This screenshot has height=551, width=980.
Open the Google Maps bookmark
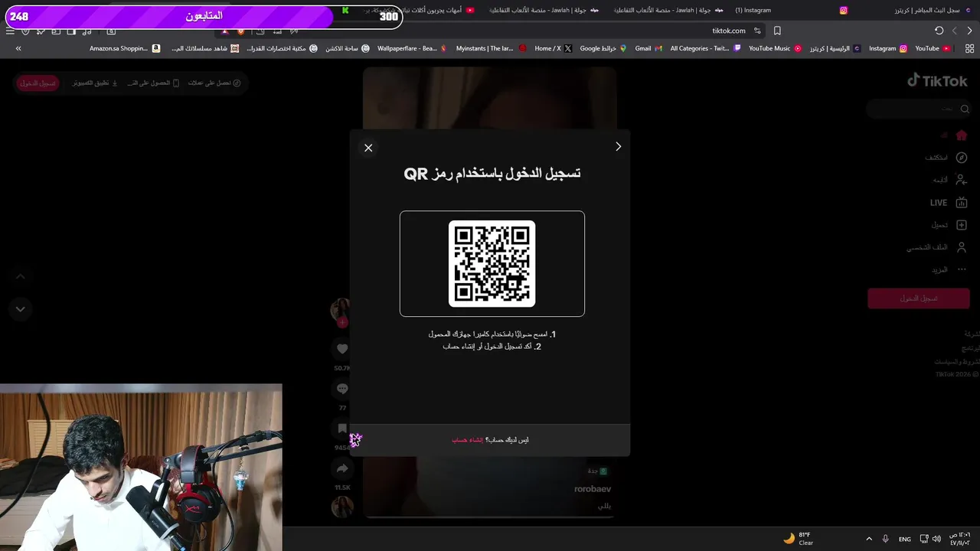coord(603,48)
